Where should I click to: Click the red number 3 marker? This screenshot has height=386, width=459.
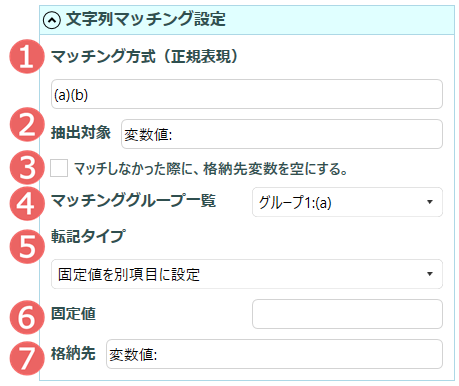(27, 167)
